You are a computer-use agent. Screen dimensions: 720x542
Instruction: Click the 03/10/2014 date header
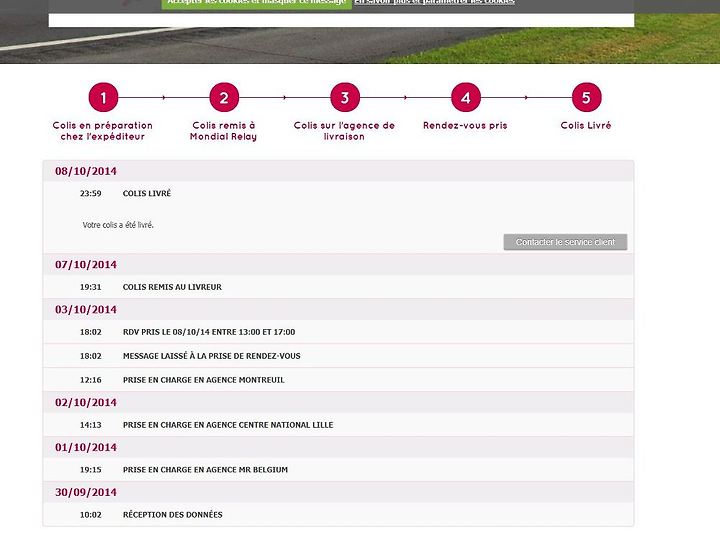[338, 310]
